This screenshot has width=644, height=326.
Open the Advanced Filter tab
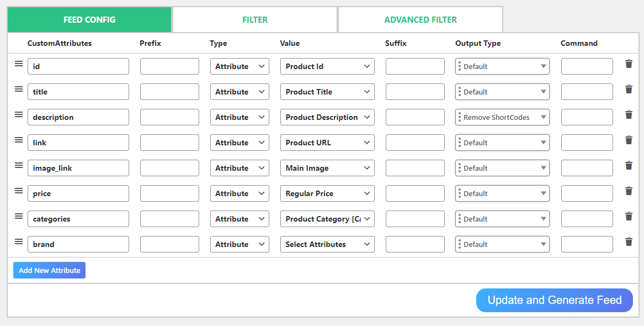[x=421, y=20]
